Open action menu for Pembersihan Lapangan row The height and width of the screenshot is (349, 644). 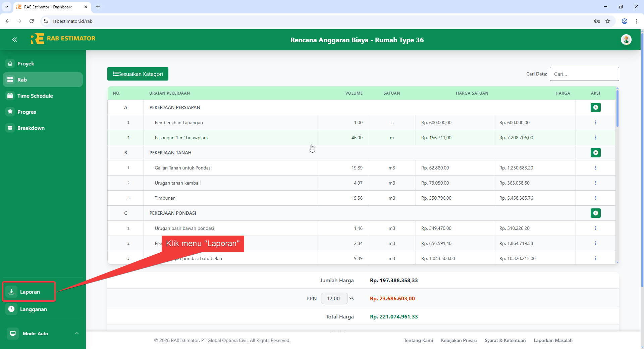tap(595, 122)
